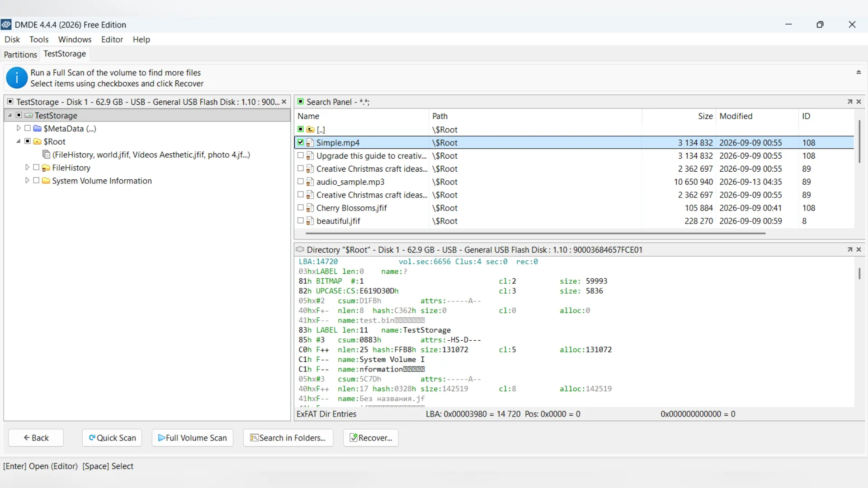Viewport: 868px width, 488px height.
Task: Switch to the TestStorage tab
Action: pos(65,54)
